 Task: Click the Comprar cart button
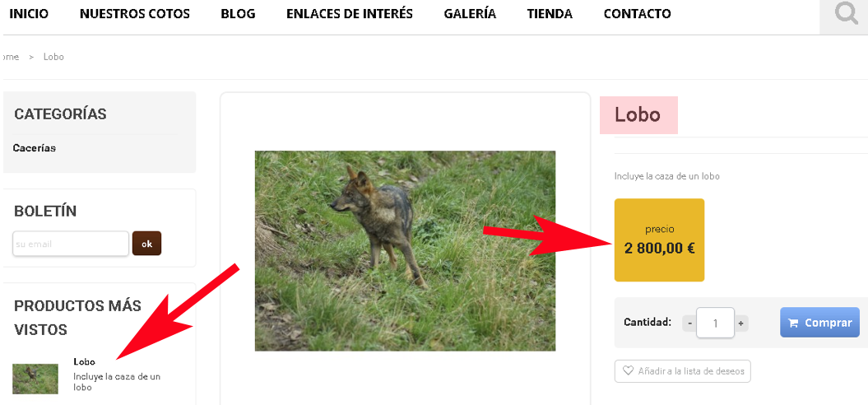coord(819,323)
